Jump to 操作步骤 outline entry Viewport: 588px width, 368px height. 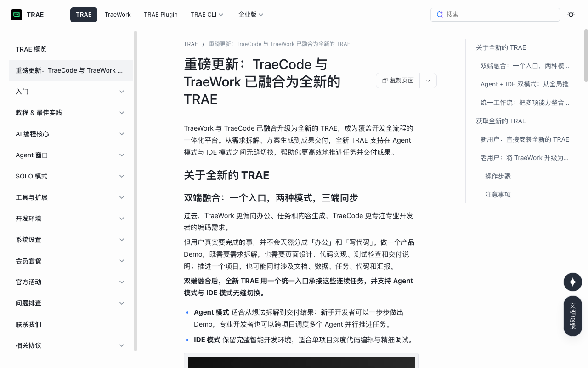coord(498,176)
